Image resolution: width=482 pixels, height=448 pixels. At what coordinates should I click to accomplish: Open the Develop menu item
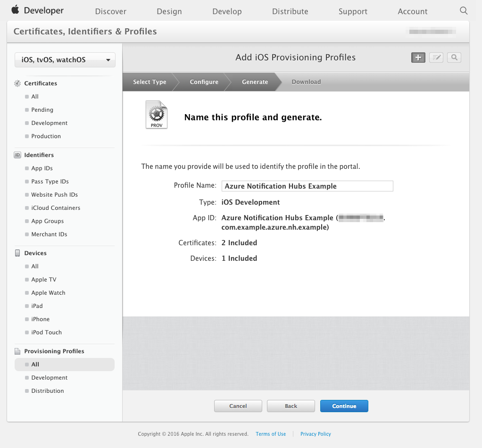point(227,11)
